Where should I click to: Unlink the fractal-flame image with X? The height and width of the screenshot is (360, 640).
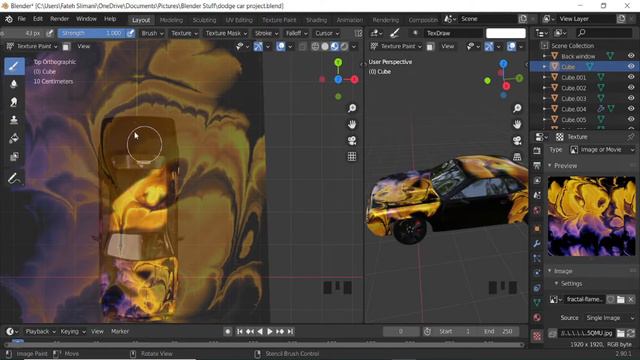point(631,300)
